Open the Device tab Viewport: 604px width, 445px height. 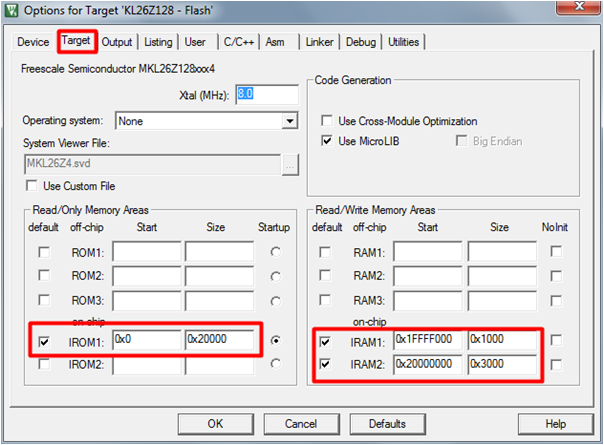pos(33,42)
